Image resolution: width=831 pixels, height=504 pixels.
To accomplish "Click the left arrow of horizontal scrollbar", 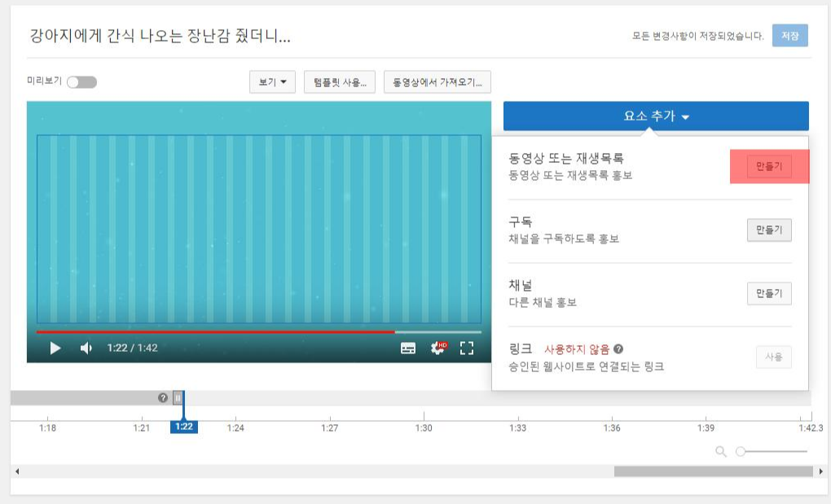I will click(17, 471).
